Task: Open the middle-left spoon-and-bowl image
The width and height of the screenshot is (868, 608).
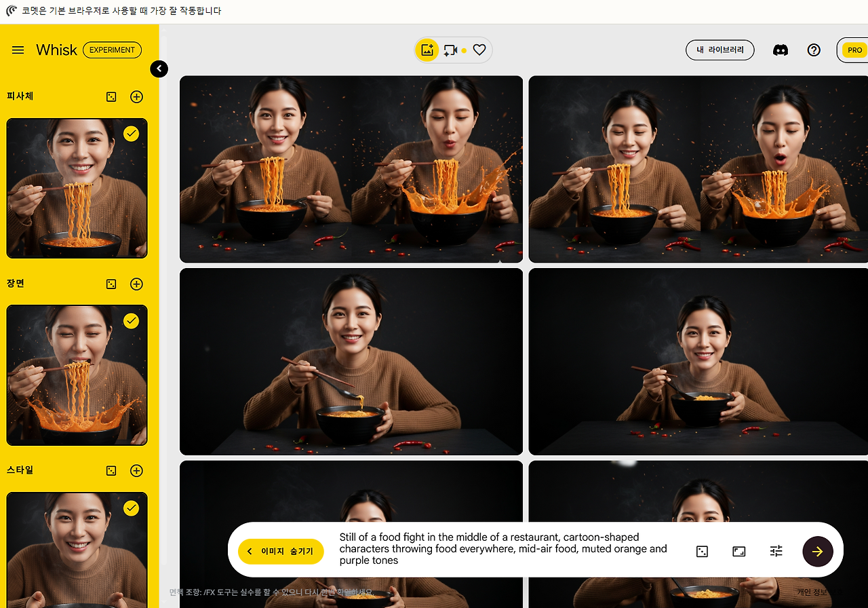Action: coord(351,362)
